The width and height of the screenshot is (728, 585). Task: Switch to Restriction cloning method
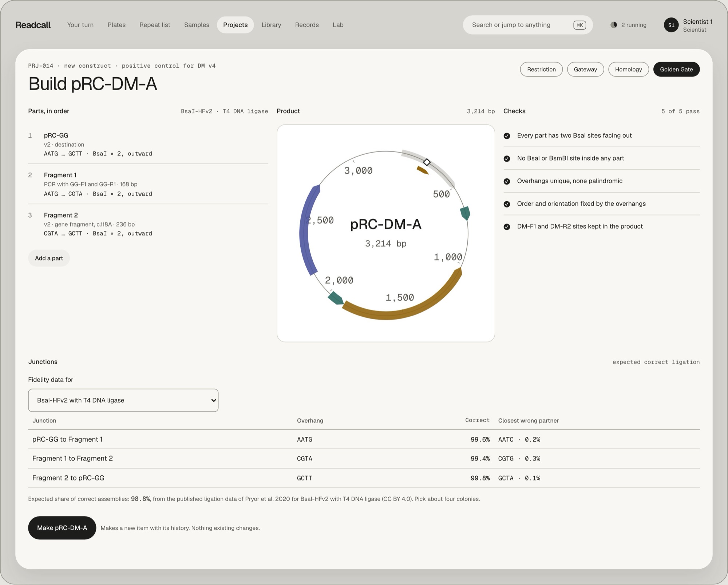tap(541, 69)
